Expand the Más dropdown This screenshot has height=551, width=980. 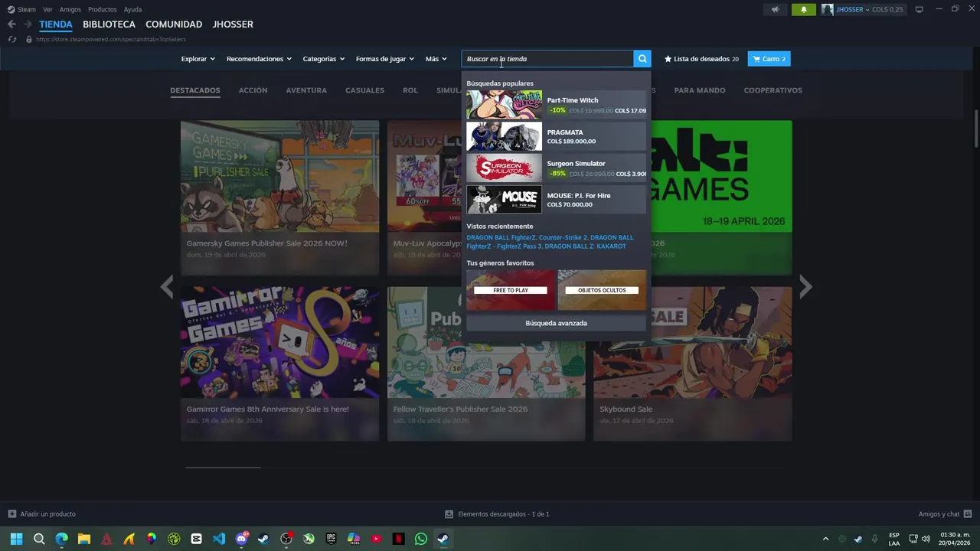click(x=436, y=59)
